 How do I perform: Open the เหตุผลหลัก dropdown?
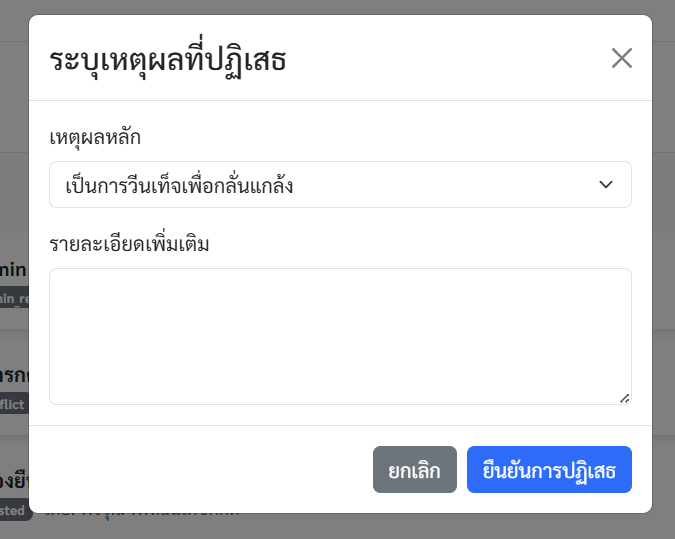(340, 185)
